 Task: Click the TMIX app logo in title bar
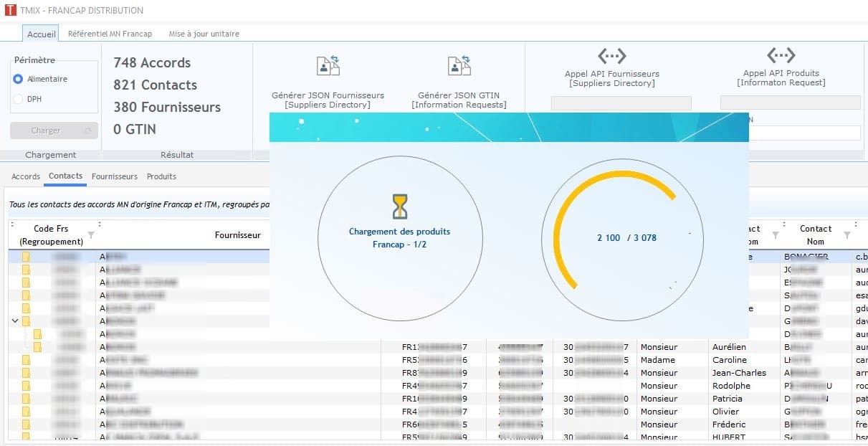tap(9, 10)
